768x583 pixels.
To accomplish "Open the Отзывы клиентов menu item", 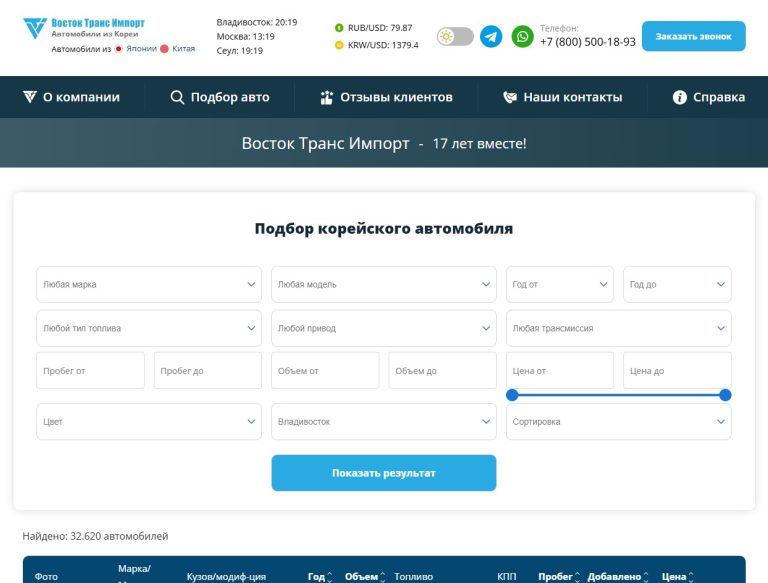I will pyautogui.click(x=386, y=97).
